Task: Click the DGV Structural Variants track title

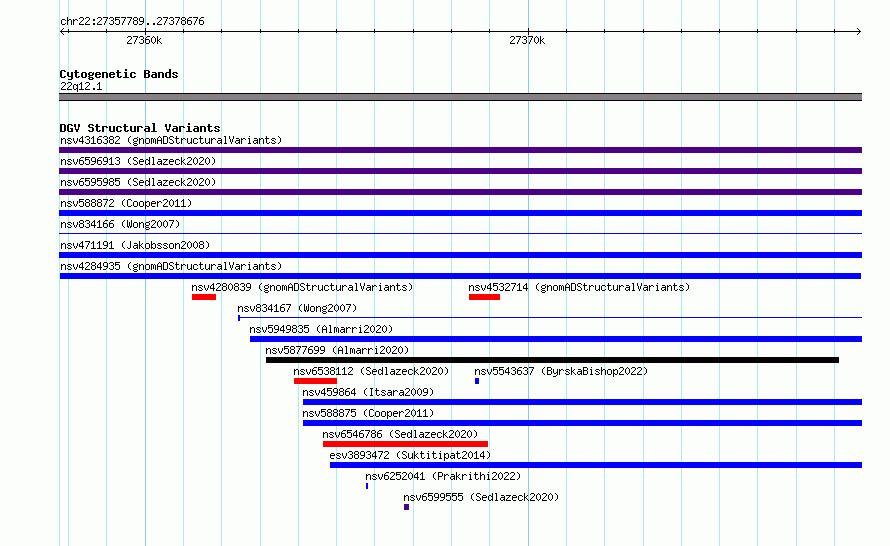Action: point(140,128)
